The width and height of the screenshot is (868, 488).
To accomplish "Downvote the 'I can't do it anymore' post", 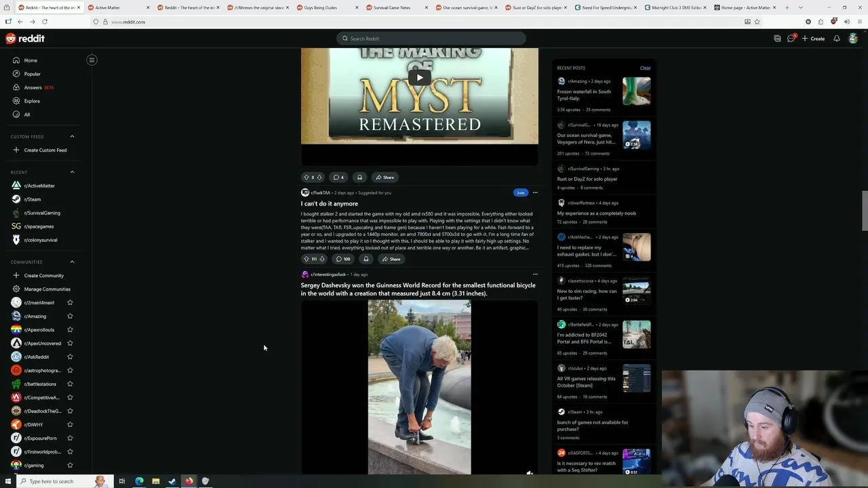I will pyautogui.click(x=321, y=259).
